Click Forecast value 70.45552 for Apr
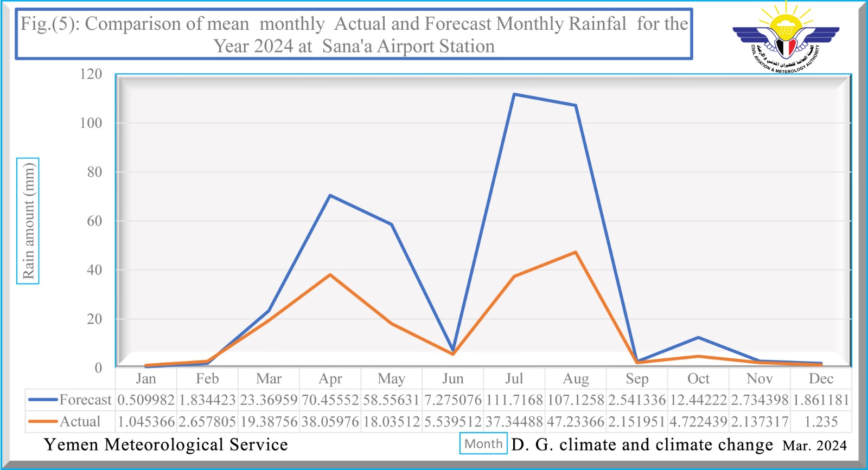Screen dimensions: 868x470 click(x=330, y=400)
